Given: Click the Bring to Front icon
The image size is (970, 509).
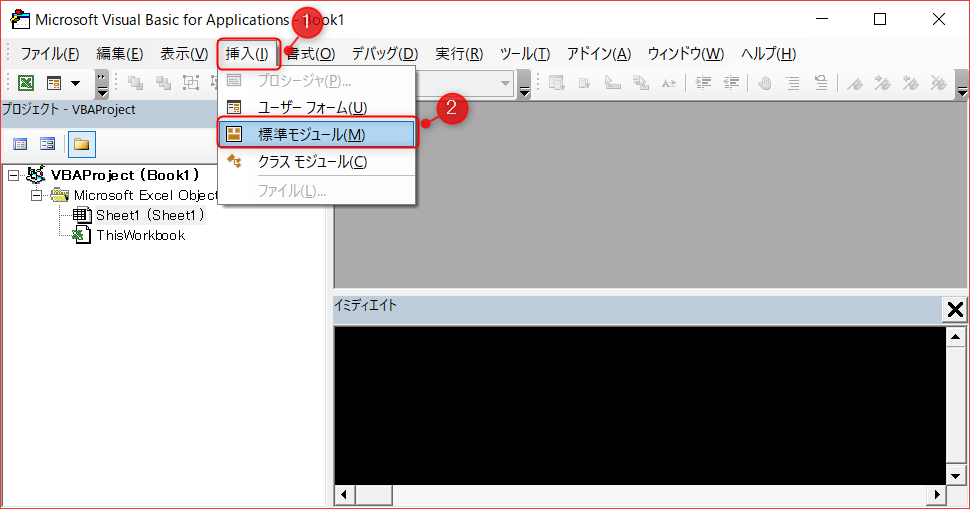Looking at the screenshot, I should tap(135, 83).
